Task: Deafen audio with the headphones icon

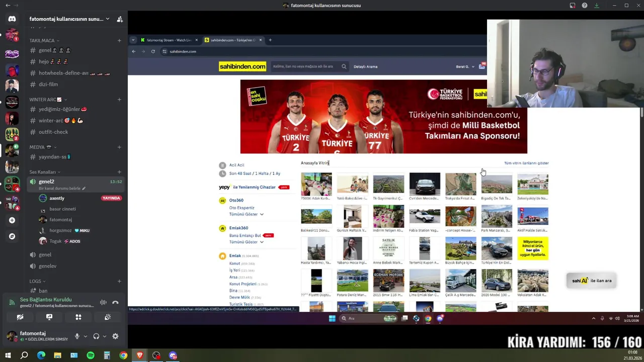Action: (96, 336)
